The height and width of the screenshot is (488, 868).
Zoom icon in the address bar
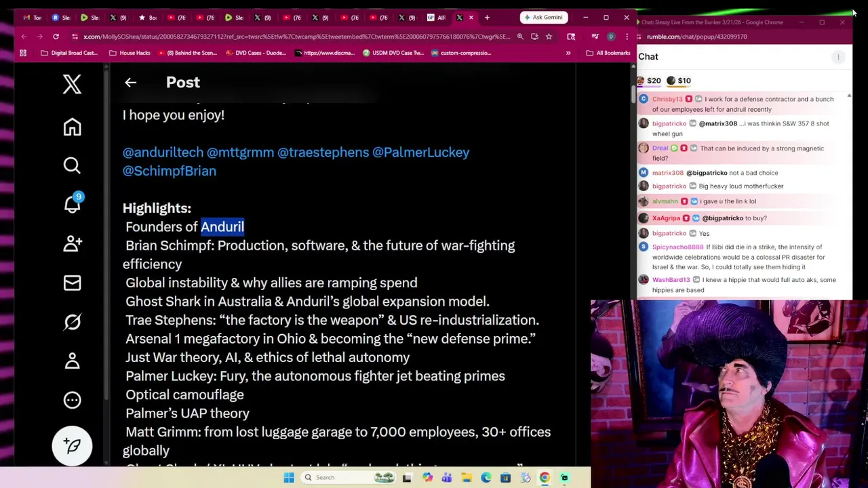click(x=520, y=37)
